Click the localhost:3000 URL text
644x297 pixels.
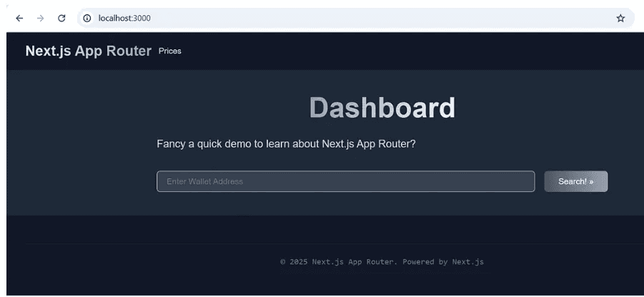(x=124, y=19)
